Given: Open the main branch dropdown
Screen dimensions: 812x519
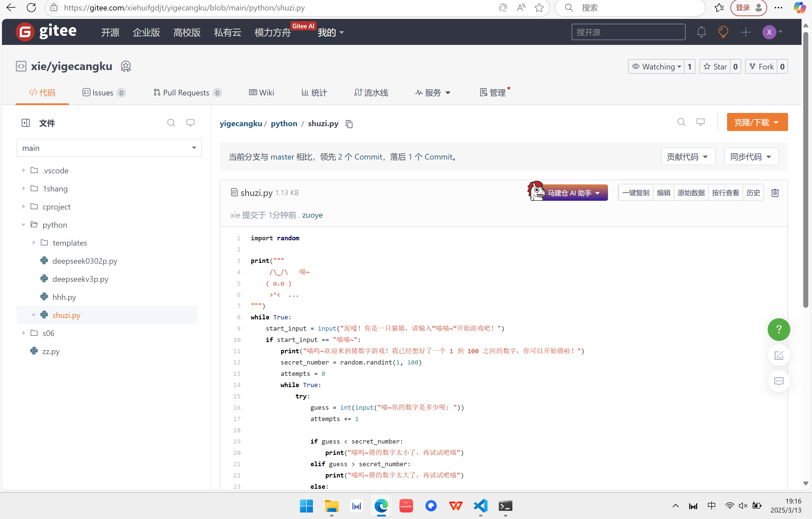Looking at the screenshot, I should [x=109, y=148].
